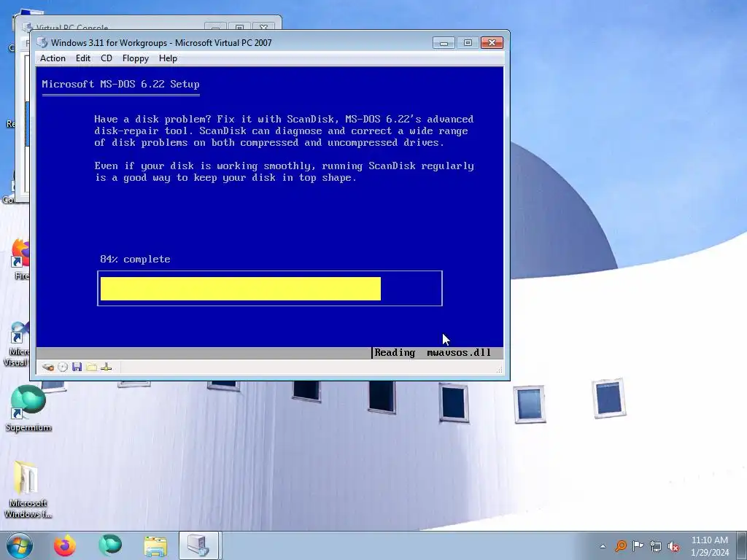Open the Firefox desktop shortcut

click(20, 260)
